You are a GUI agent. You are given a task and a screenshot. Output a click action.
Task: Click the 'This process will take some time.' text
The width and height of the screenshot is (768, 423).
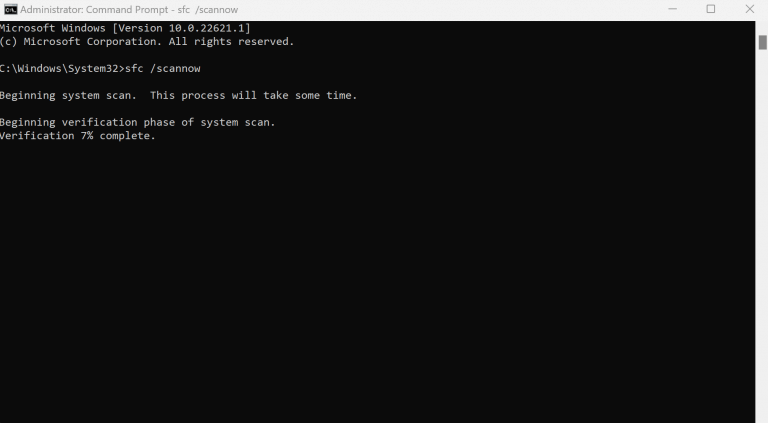point(254,95)
